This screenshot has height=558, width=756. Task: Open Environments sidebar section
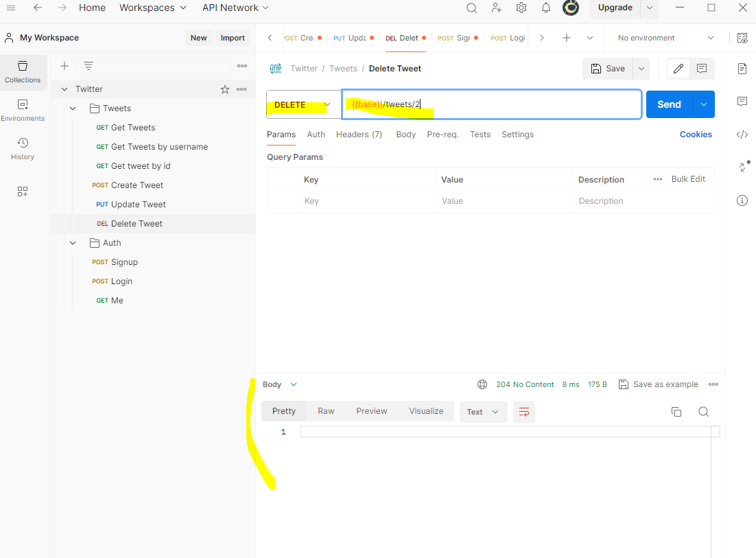pos(23,111)
